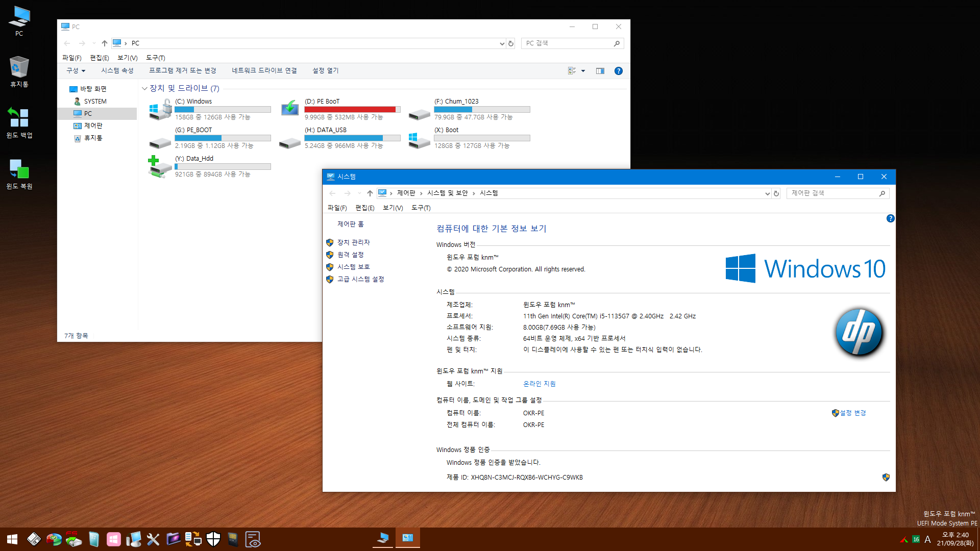Select the (F:) Chum_1023 drive
The height and width of the screenshot is (551, 980).
tap(469, 109)
